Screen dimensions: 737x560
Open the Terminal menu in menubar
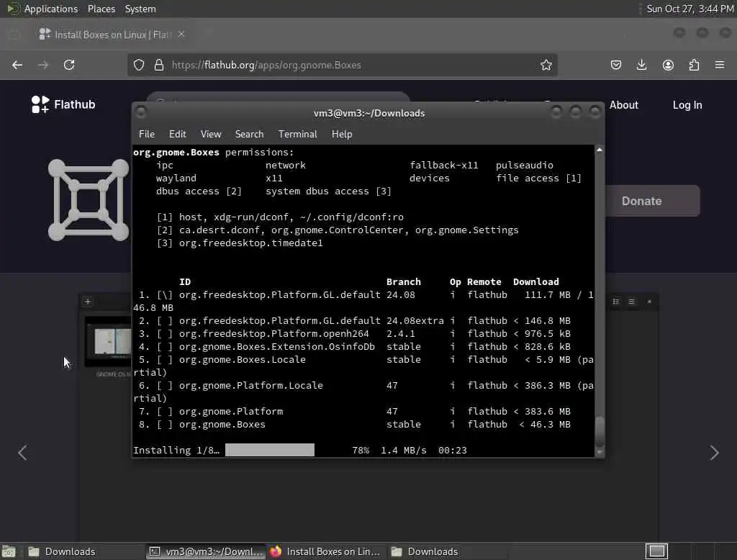pyautogui.click(x=297, y=134)
